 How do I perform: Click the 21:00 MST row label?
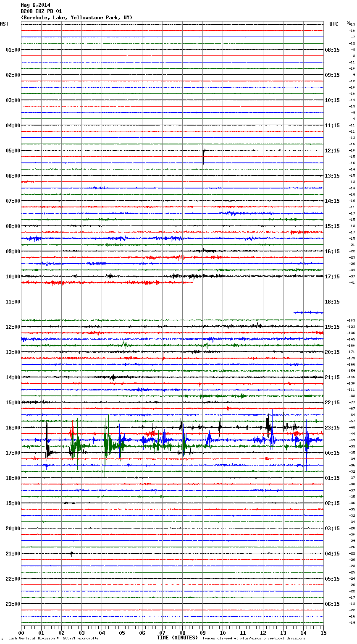click(13, 554)
